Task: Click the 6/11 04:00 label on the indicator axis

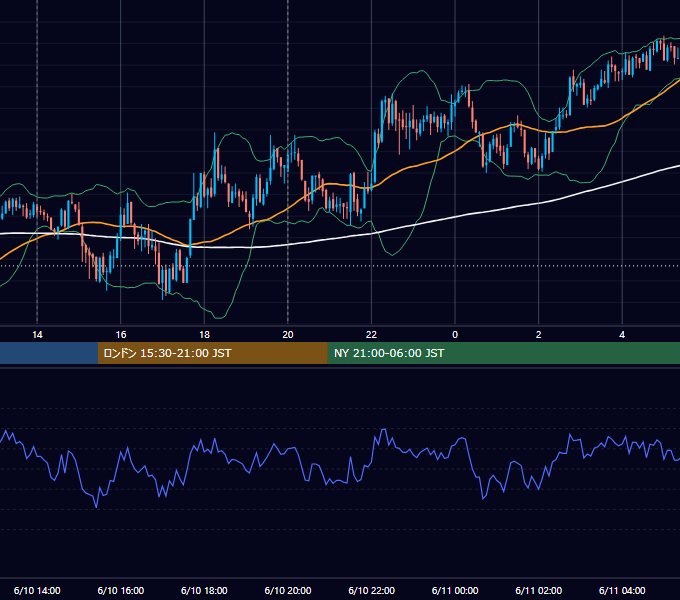Action: pos(622,590)
